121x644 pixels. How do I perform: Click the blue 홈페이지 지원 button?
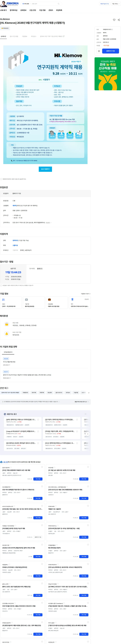pos(110,51)
